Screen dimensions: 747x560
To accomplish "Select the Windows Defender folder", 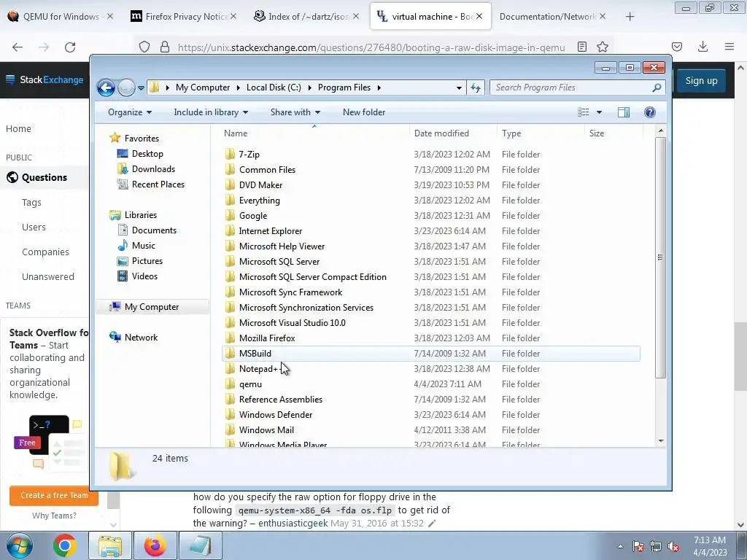I will pyautogui.click(x=275, y=415).
